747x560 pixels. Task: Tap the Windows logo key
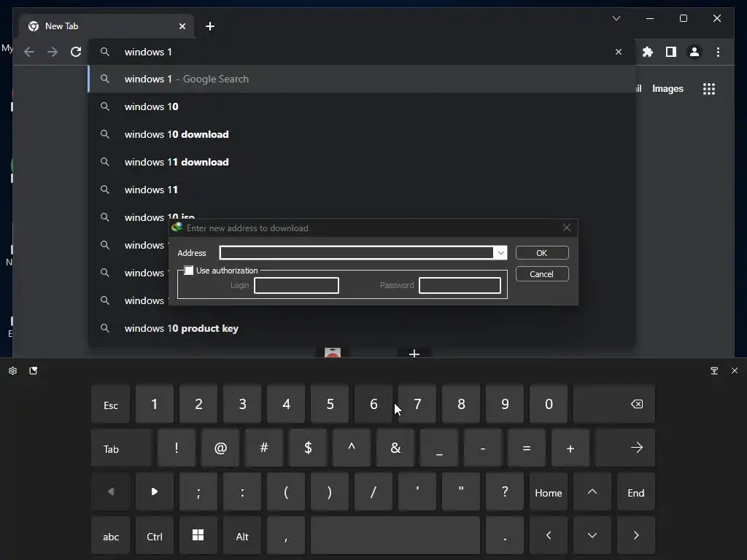(198, 536)
